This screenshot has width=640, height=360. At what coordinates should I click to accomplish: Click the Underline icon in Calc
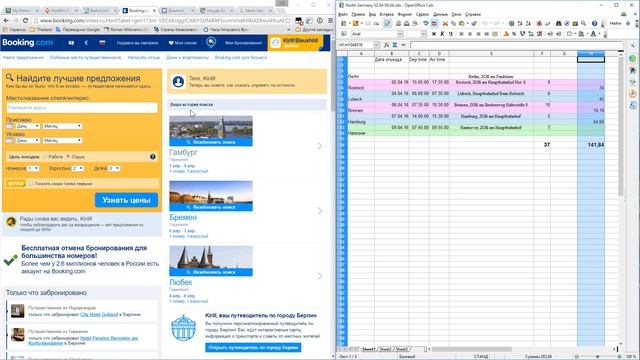click(451, 34)
